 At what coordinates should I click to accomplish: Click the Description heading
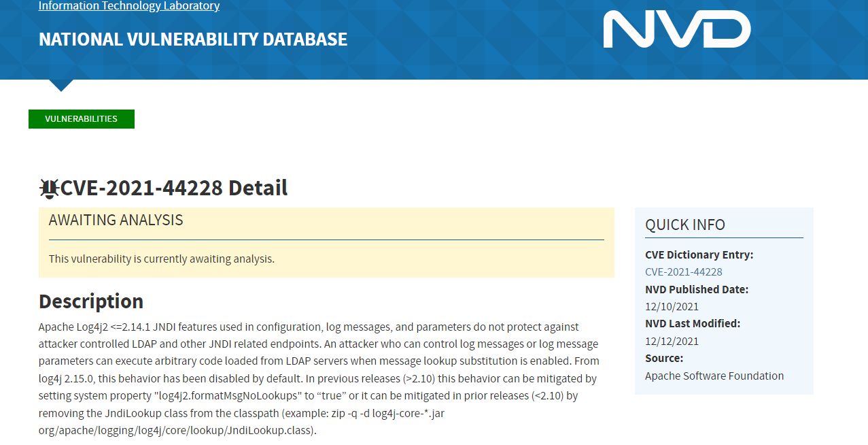pyautogui.click(x=91, y=301)
